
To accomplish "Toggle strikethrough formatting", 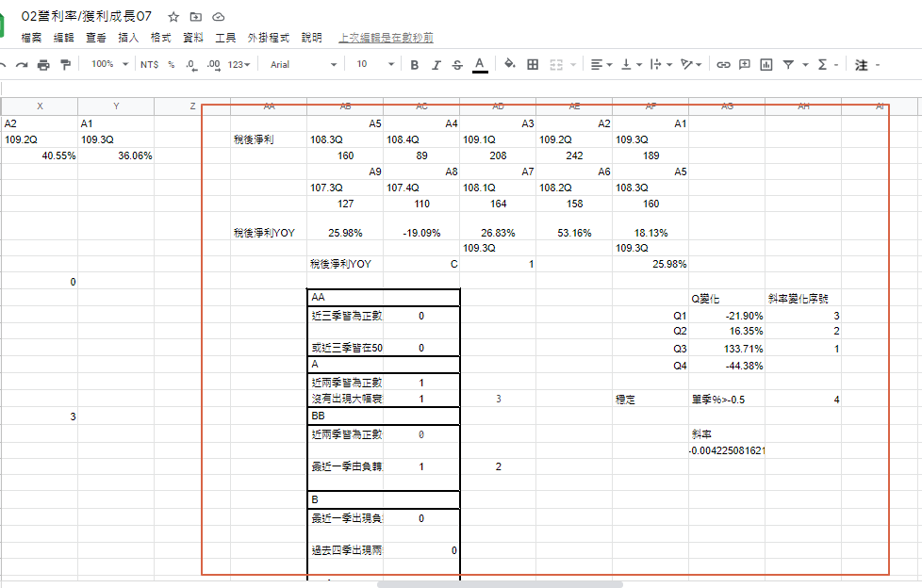I will (x=457, y=65).
